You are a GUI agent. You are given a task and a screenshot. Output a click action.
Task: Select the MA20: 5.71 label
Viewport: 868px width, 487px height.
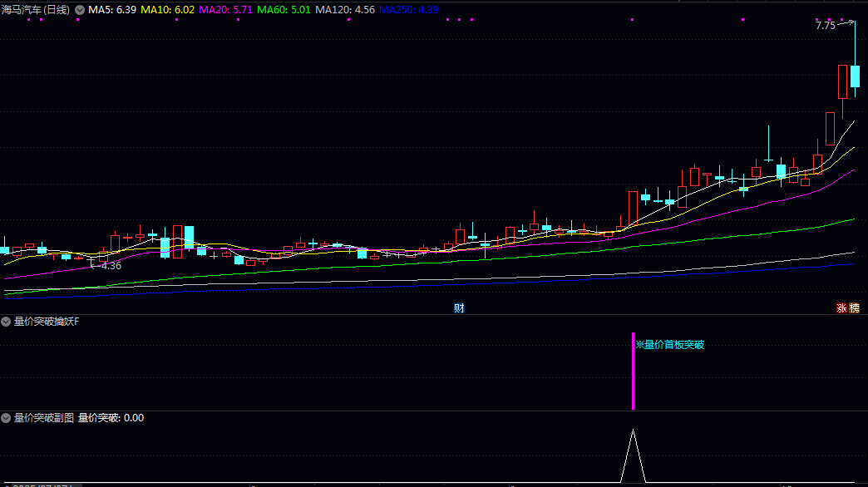pyautogui.click(x=226, y=10)
